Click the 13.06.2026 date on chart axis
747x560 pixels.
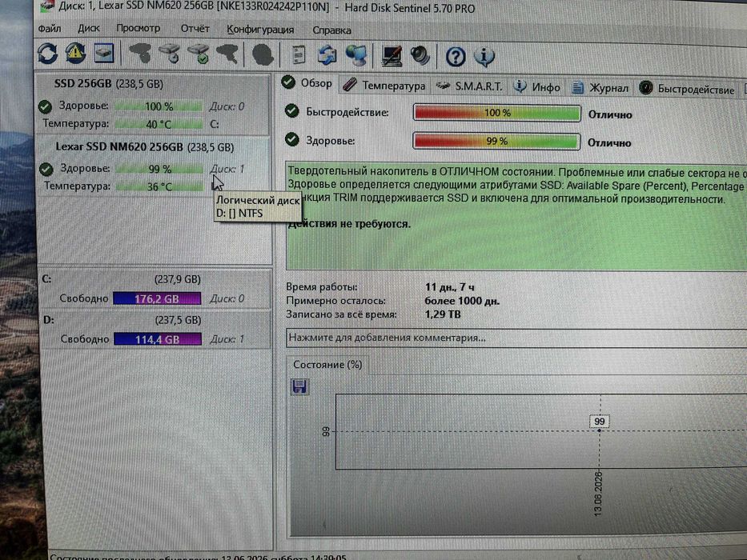click(x=598, y=494)
